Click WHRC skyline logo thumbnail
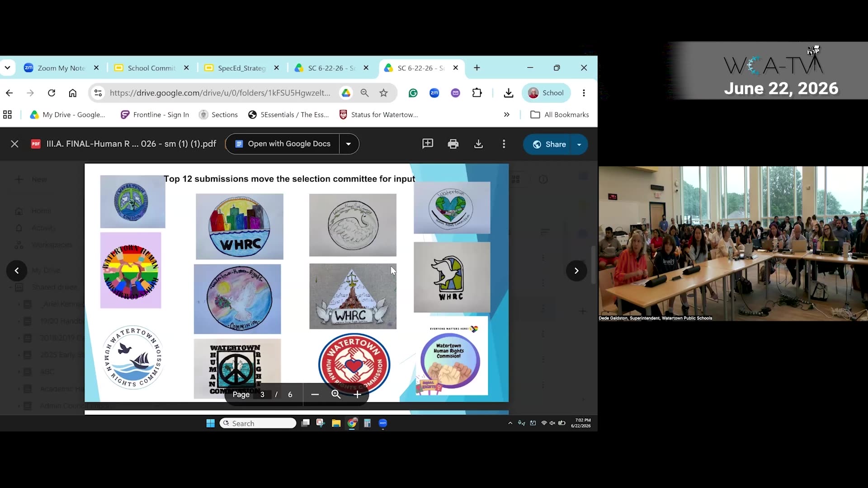868x488 pixels. click(240, 226)
